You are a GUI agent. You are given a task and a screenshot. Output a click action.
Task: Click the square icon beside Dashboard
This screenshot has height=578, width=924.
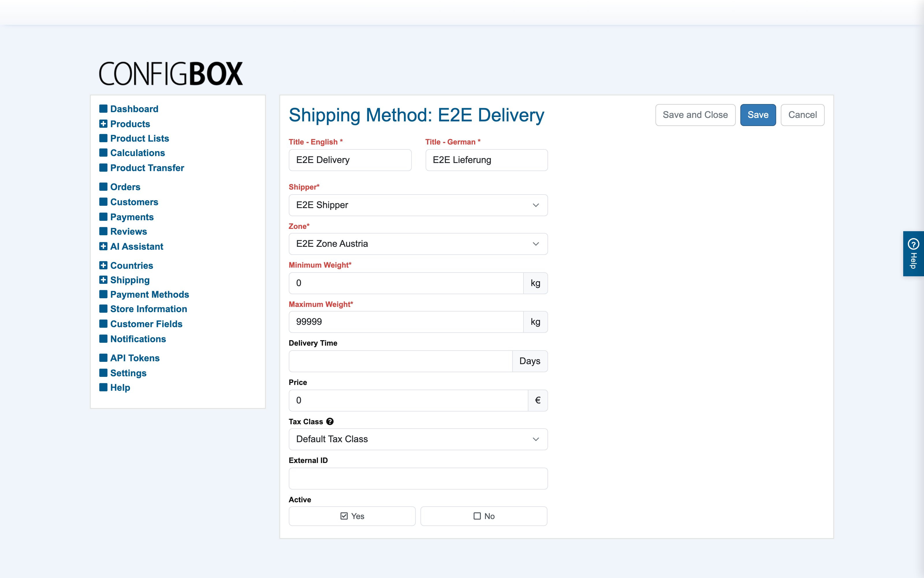pos(103,109)
